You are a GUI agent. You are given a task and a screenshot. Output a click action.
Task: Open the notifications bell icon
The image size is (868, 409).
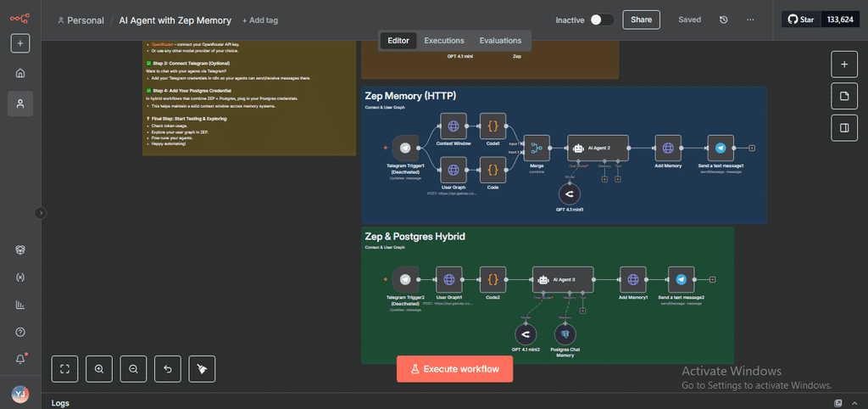(x=20, y=359)
